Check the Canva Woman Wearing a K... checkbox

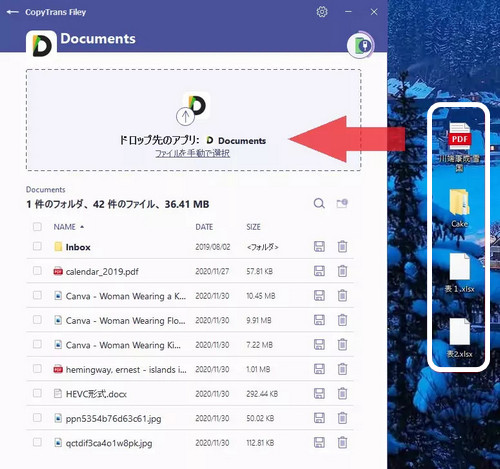click(37, 295)
